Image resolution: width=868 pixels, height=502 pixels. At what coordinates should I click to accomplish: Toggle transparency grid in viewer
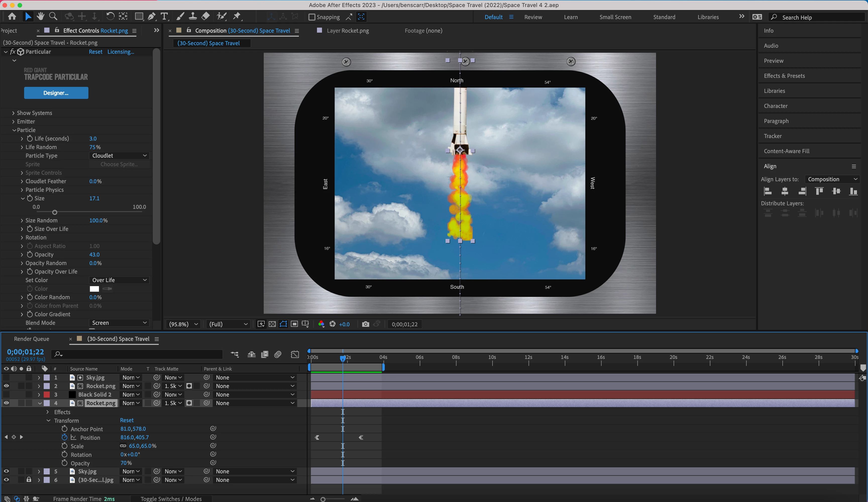coord(272,324)
